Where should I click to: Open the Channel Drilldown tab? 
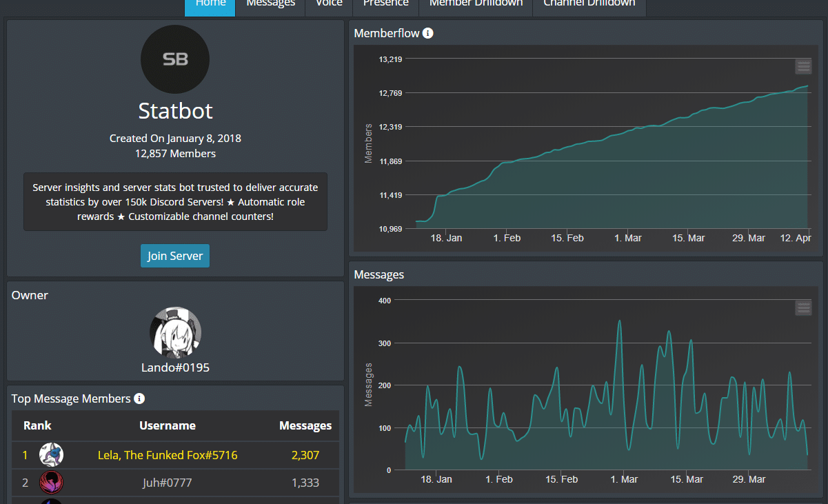pyautogui.click(x=589, y=3)
